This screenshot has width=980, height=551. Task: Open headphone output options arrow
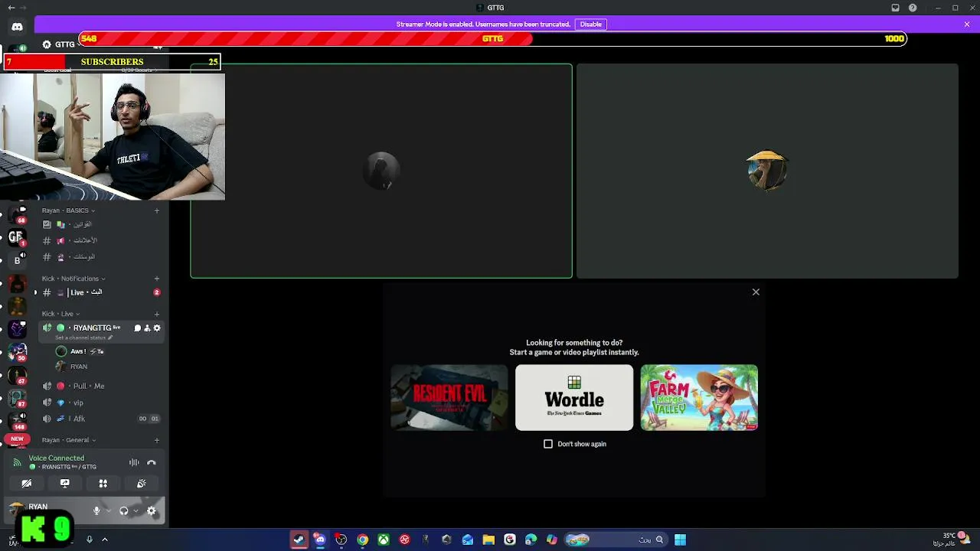[x=136, y=510]
